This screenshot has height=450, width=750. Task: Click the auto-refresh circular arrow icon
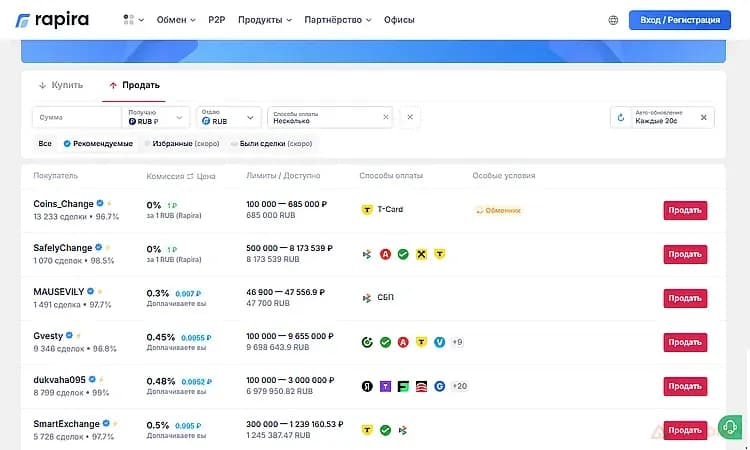pos(620,117)
